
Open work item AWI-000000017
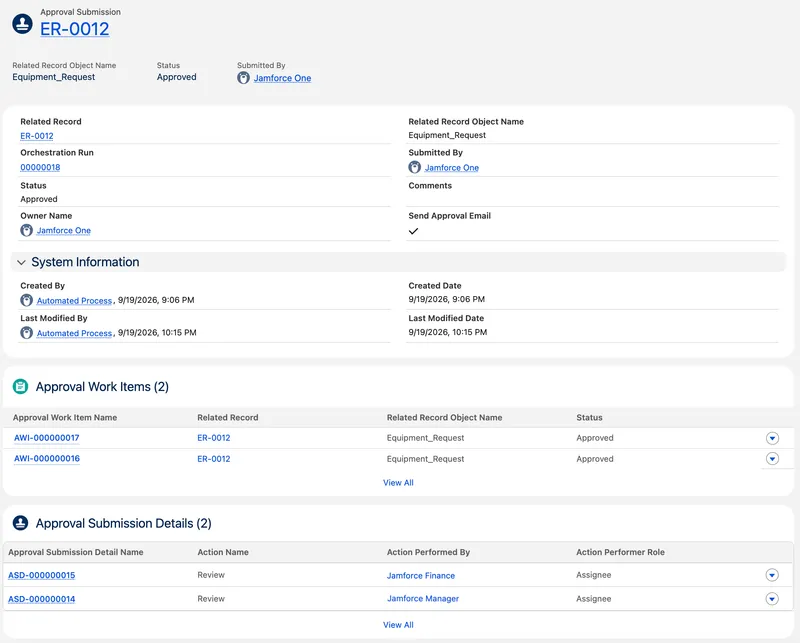46,438
